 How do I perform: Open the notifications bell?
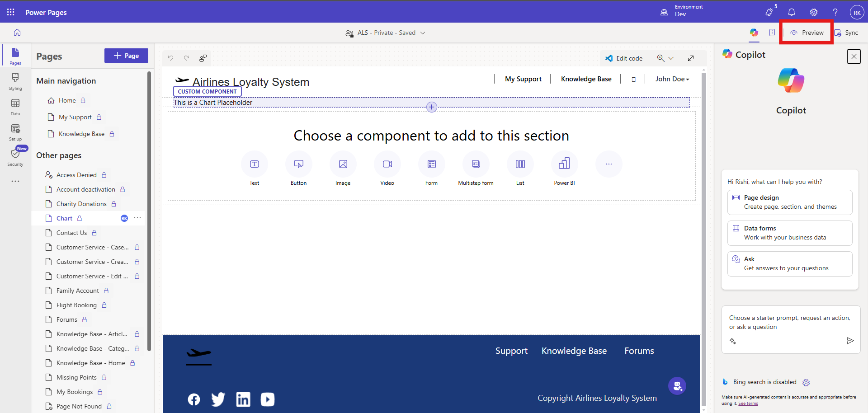[792, 12]
